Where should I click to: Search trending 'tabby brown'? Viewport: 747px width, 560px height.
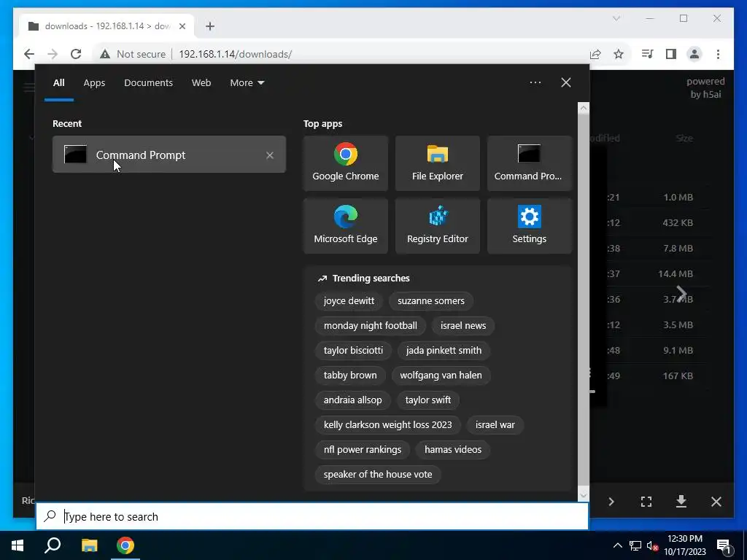pos(350,376)
